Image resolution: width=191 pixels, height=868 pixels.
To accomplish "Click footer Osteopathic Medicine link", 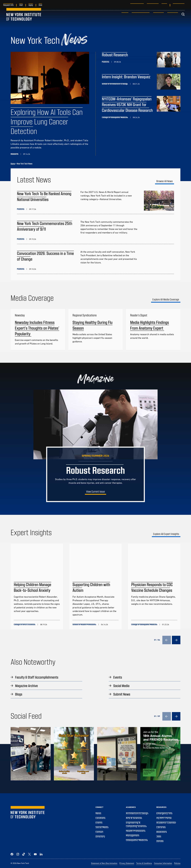I will 137,840.
